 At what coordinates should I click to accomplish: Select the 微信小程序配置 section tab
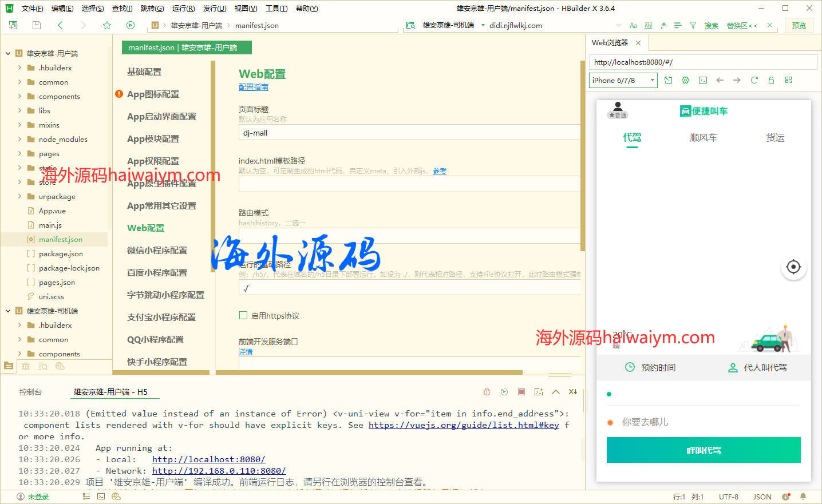pos(157,250)
